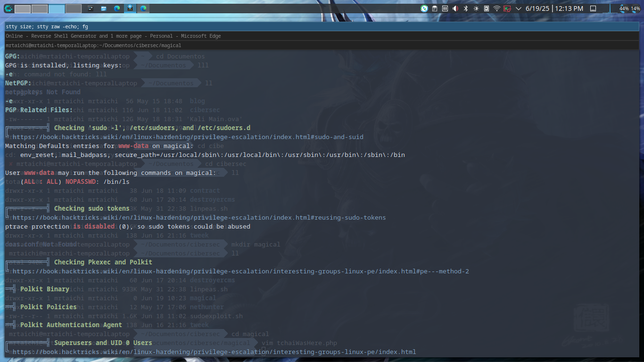Open the Wi-Fi networks tray icon
Image resolution: width=644 pixels, height=362 pixels.
click(x=497, y=8)
